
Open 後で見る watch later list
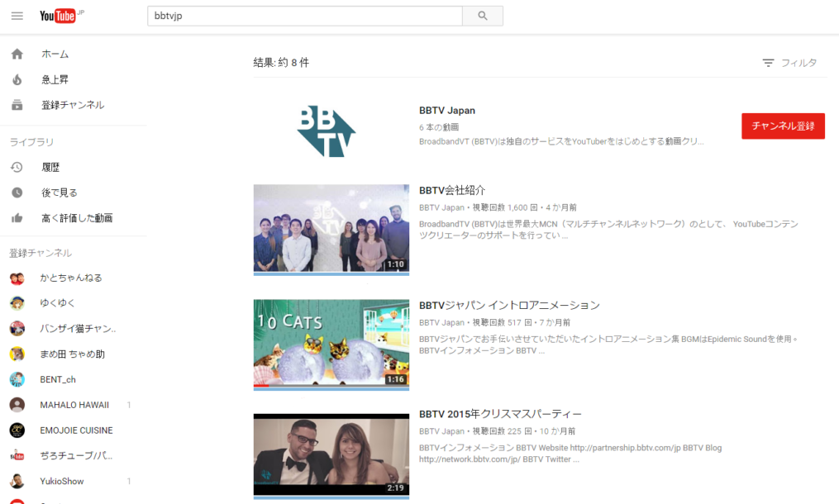(60, 193)
